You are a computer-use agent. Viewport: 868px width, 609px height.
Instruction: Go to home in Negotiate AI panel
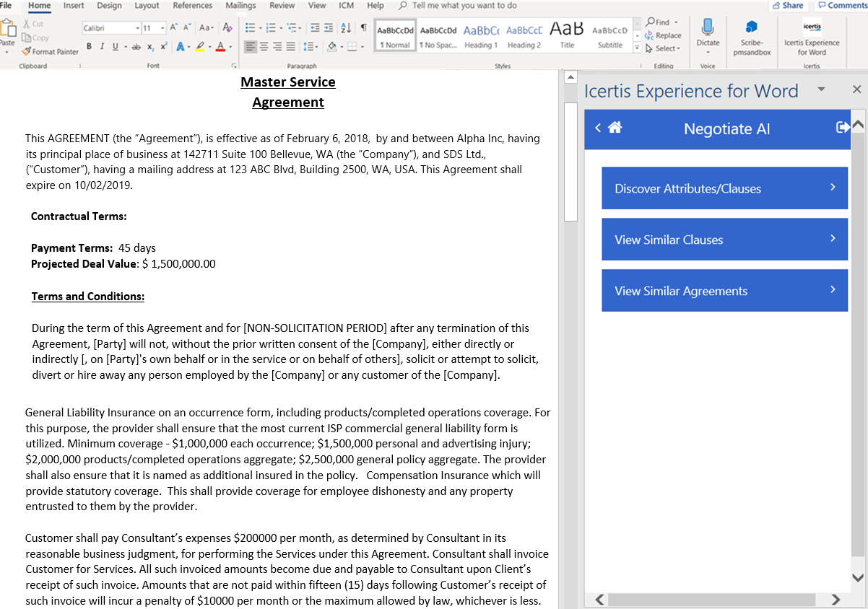click(615, 128)
